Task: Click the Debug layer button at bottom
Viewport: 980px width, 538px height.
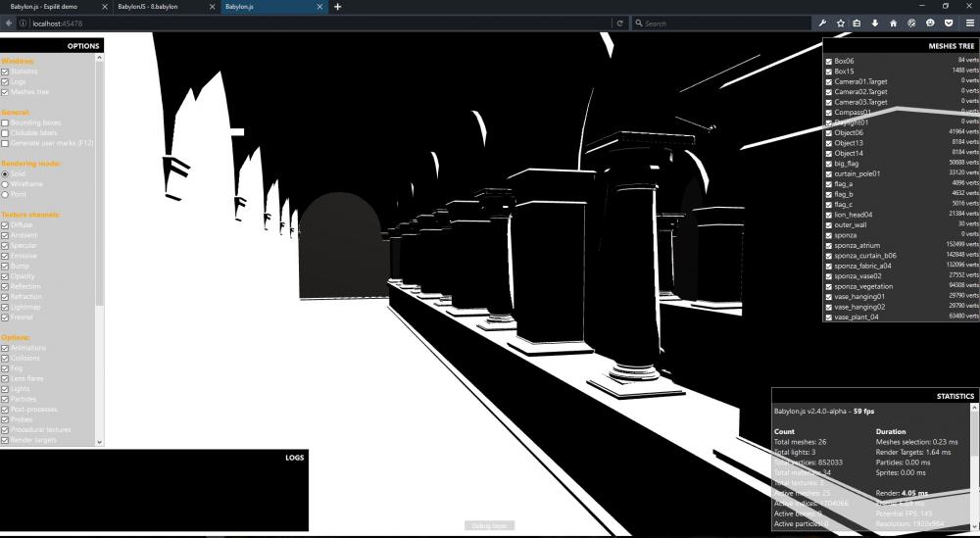Action: (489, 526)
